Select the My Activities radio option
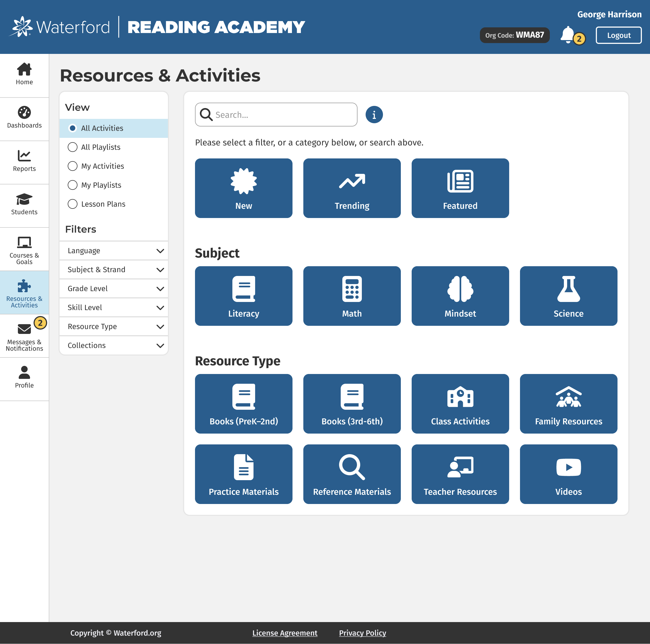Viewport: 650px width, 644px height. tap(73, 166)
